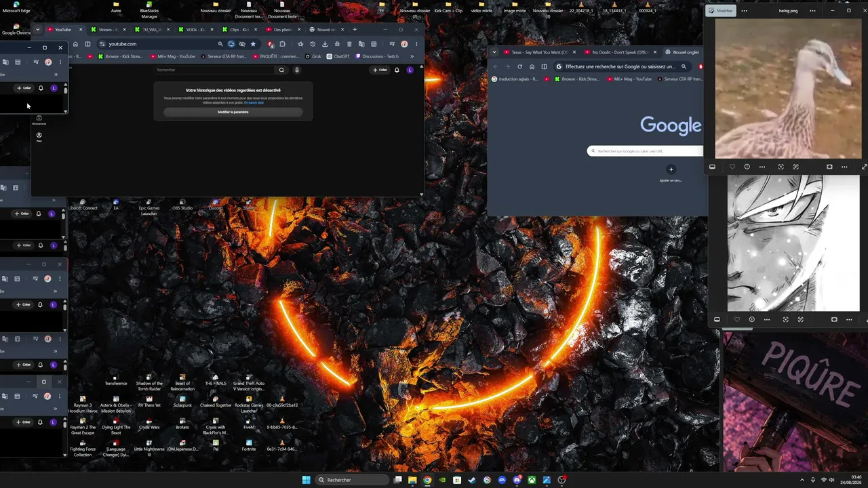This screenshot has width=868, height=488.
Task: Open more options under the manga image
Action: tap(767, 319)
